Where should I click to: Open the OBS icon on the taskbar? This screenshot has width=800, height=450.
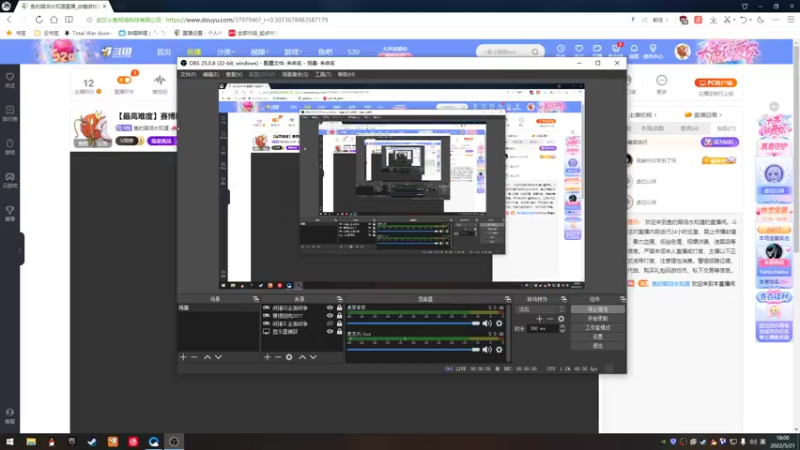[174, 441]
